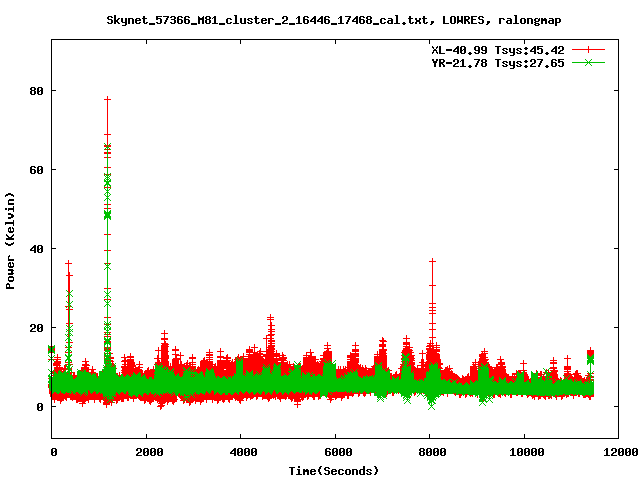Click y-axis tick label 60
640x480 pixels.
(36, 170)
